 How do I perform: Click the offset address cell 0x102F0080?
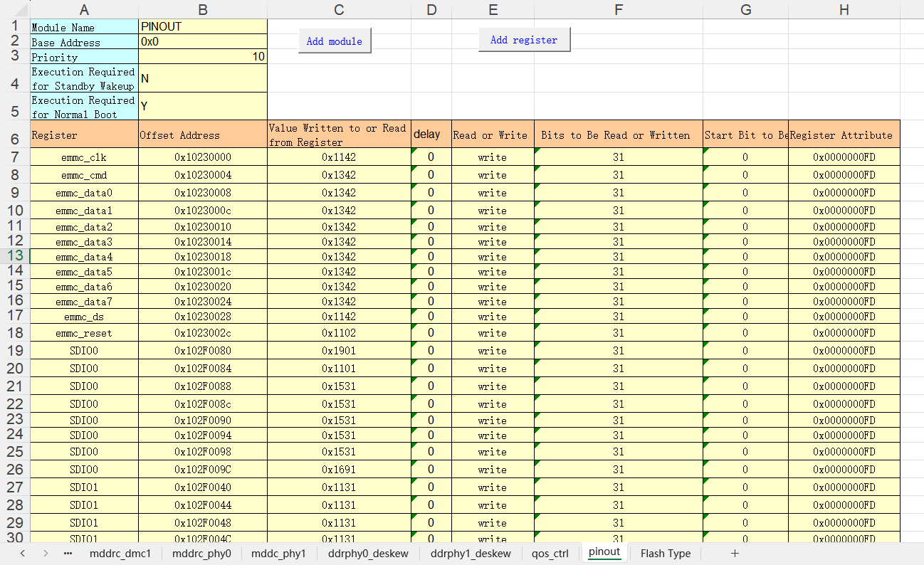pos(202,351)
